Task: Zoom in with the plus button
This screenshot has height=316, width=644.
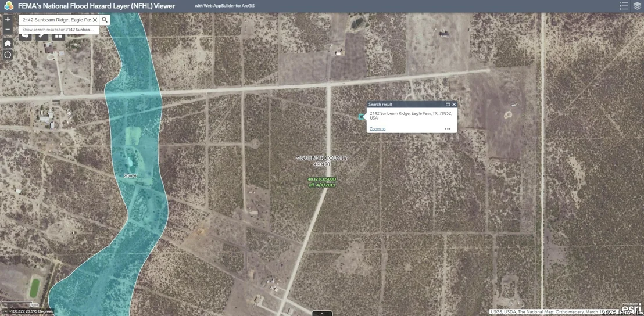Action: pyautogui.click(x=8, y=19)
